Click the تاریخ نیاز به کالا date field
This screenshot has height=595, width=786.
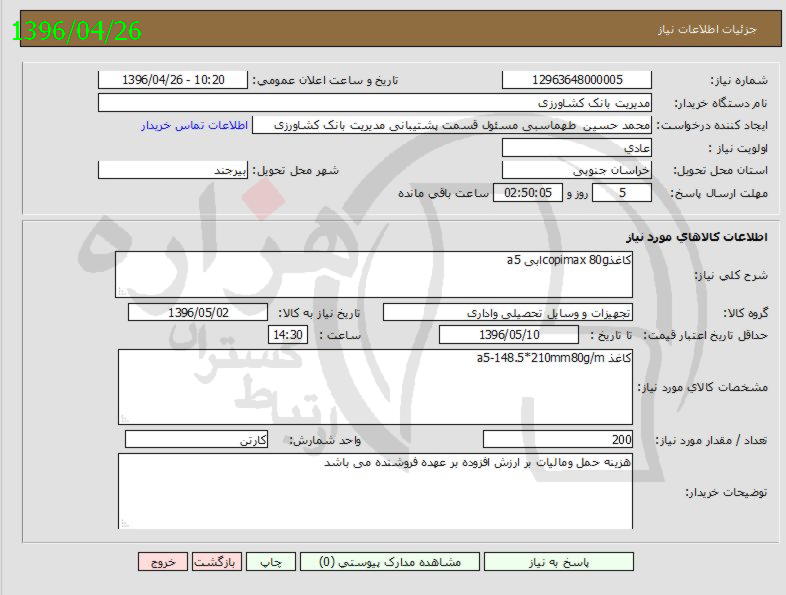coord(198,312)
